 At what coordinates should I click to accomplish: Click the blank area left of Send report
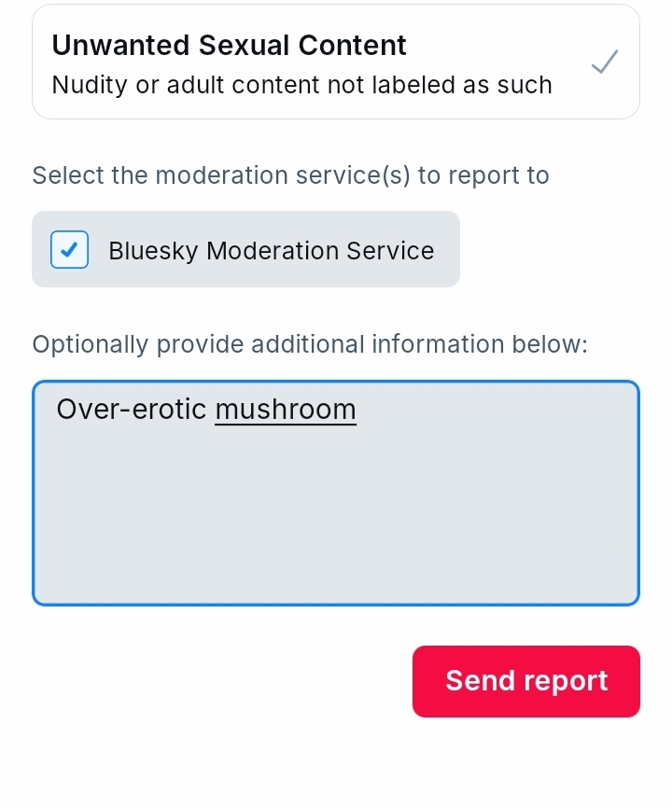[x=215, y=681]
